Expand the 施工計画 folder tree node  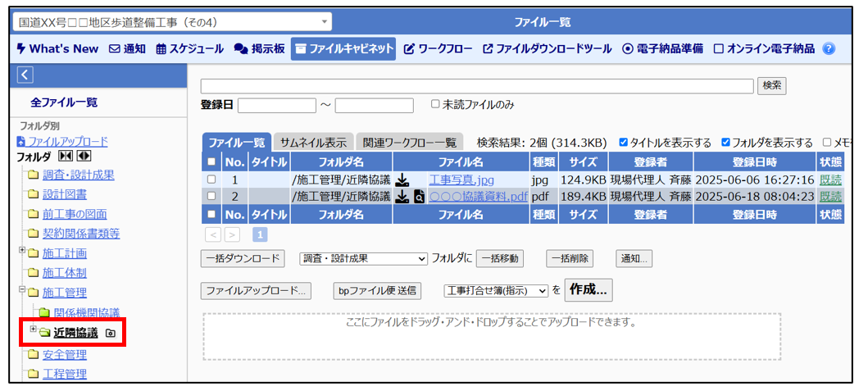click(x=23, y=251)
